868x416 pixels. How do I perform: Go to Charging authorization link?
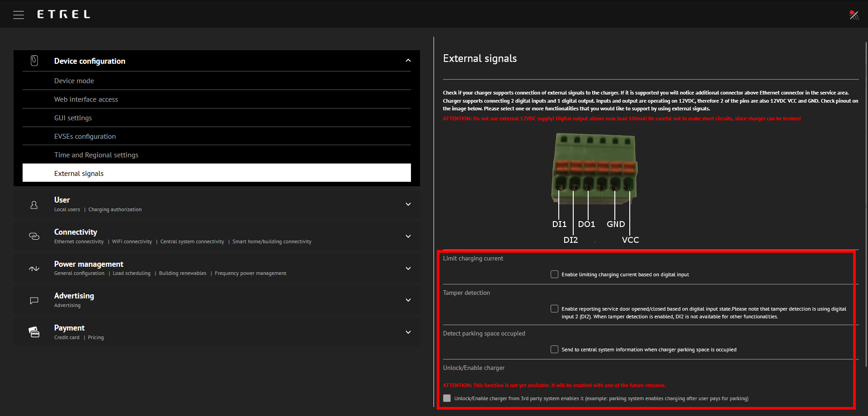(115, 210)
